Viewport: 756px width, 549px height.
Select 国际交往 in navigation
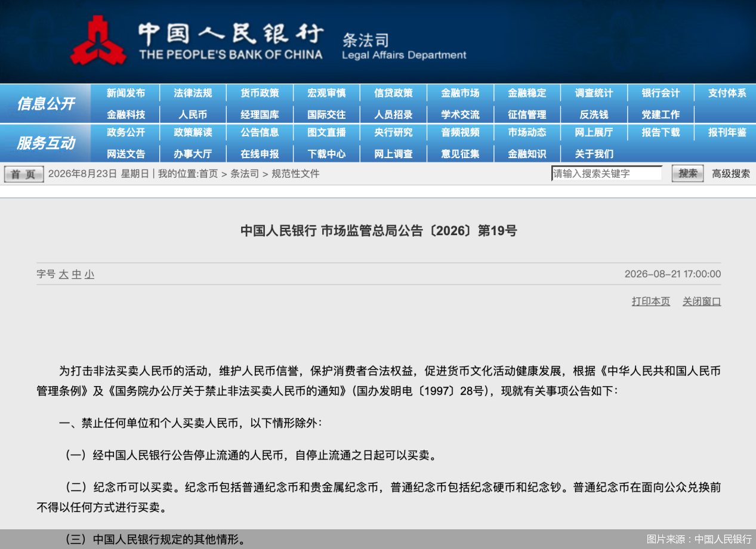click(x=326, y=115)
